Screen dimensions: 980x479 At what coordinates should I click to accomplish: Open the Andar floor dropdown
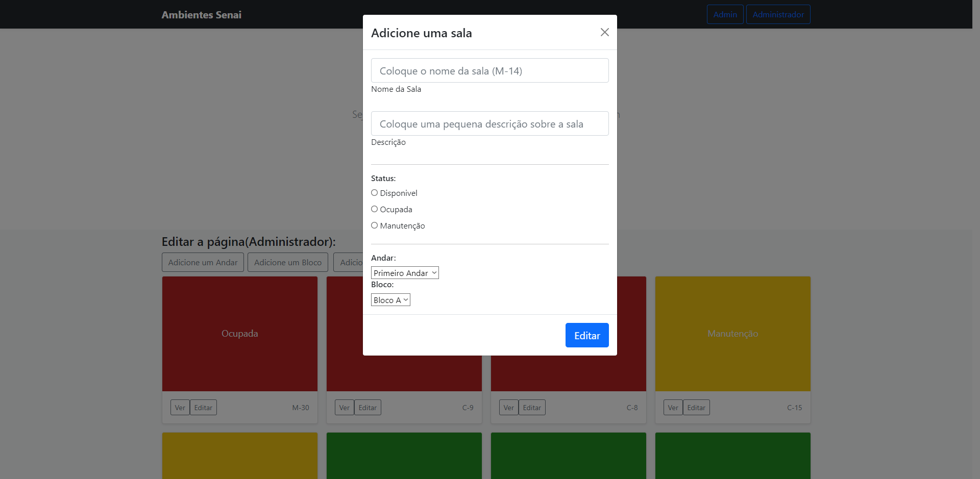click(405, 273)
